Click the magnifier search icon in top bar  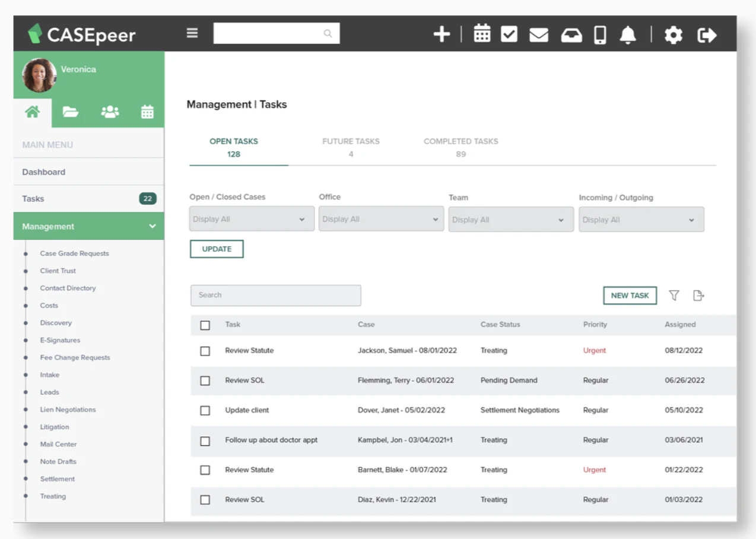(x=328, y=34)
